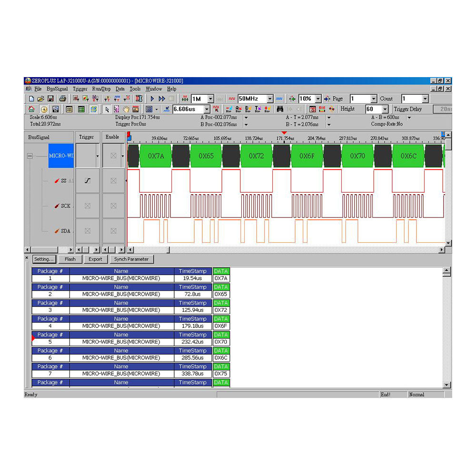Toggle the Enable checkbox for MICRO-WIRE bus
The width and height of the screenshot is (476, 476).
(x=114, y=156)
